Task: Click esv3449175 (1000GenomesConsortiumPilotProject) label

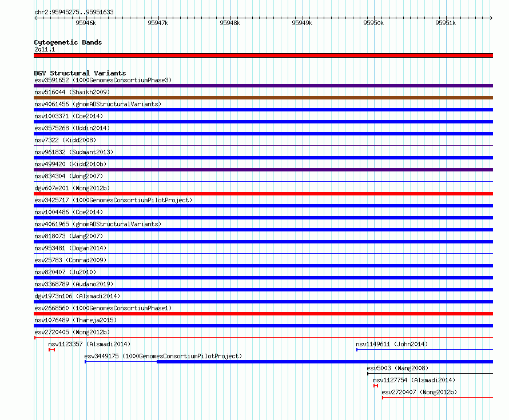Action: (163, 356)
